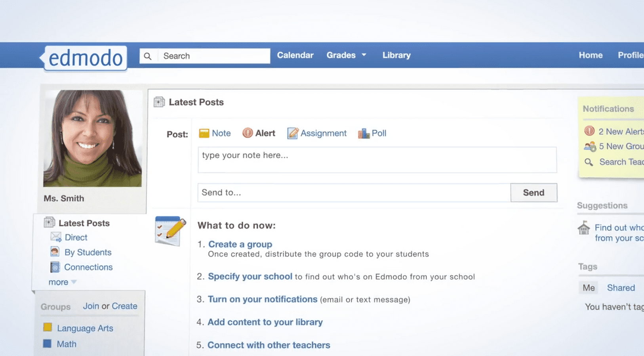Viewport: 644px width, 356px height.
Task: Click the 2 New Alerts notification text
Action: coord(621,131)
